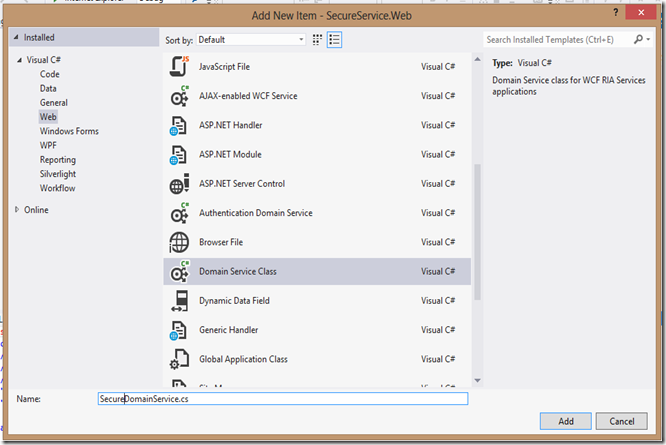Switch to small icons grid view

point(317,40)
